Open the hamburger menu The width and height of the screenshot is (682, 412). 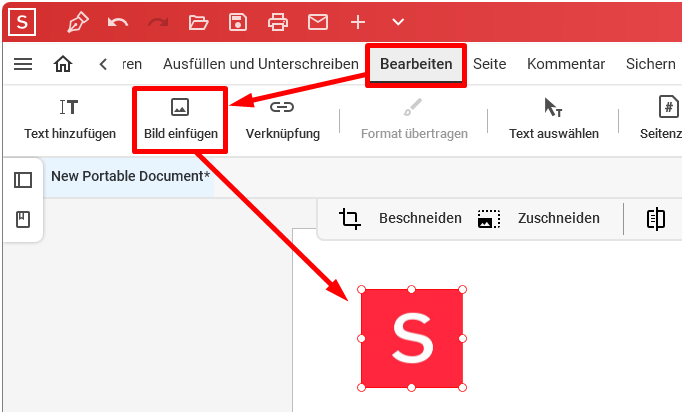[23, 64]
